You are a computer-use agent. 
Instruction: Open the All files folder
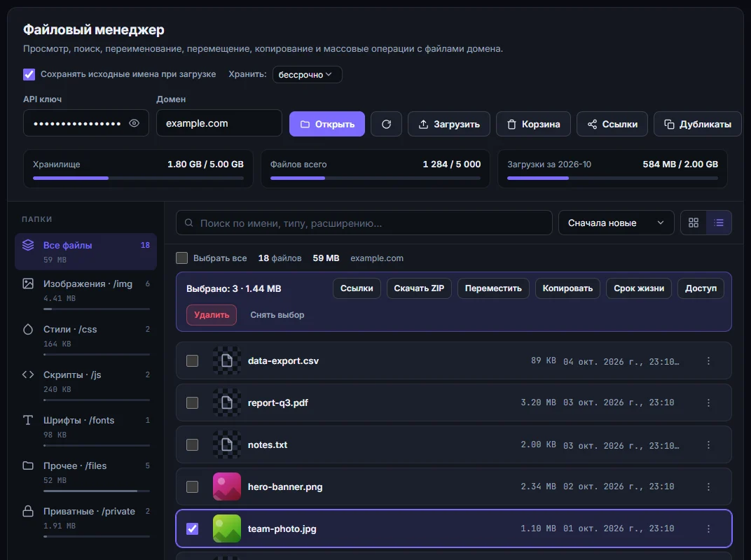85,252
